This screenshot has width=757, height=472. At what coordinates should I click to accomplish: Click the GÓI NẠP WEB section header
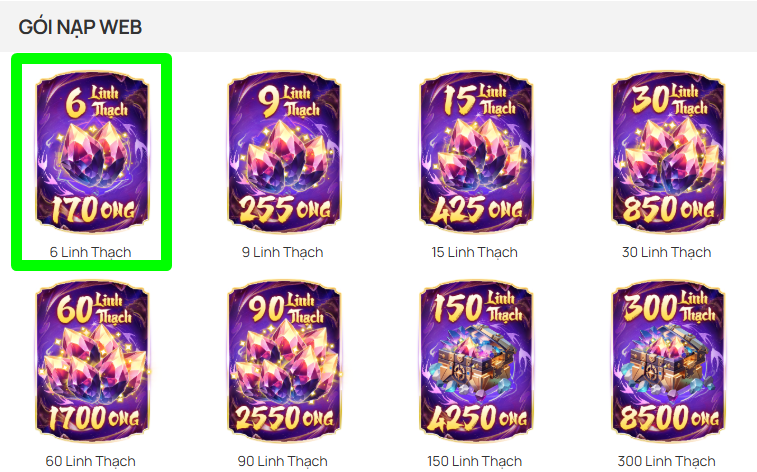coord(80,27)
